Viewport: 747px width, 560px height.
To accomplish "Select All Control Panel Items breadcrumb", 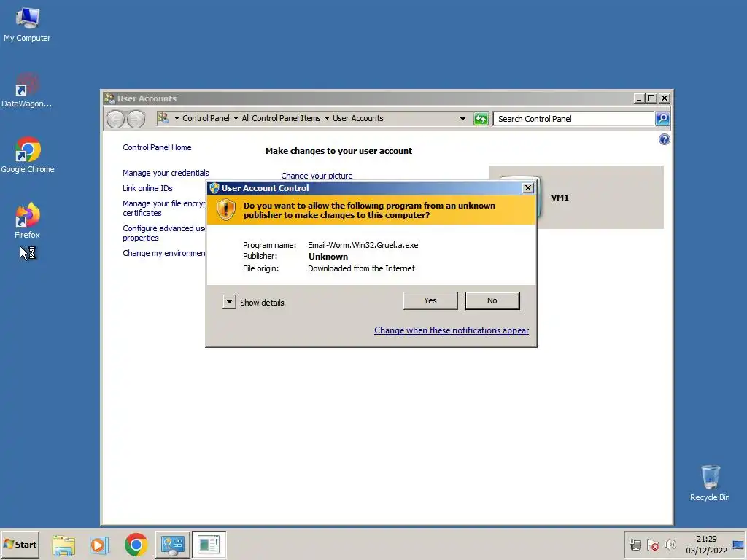I will click(x=281, y=119).
